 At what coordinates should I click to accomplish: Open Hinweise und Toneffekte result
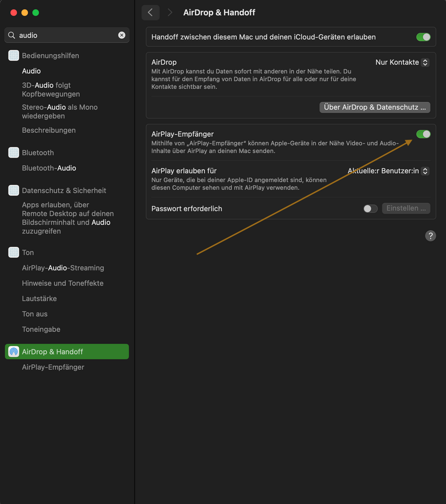click(x=62, y=283)
